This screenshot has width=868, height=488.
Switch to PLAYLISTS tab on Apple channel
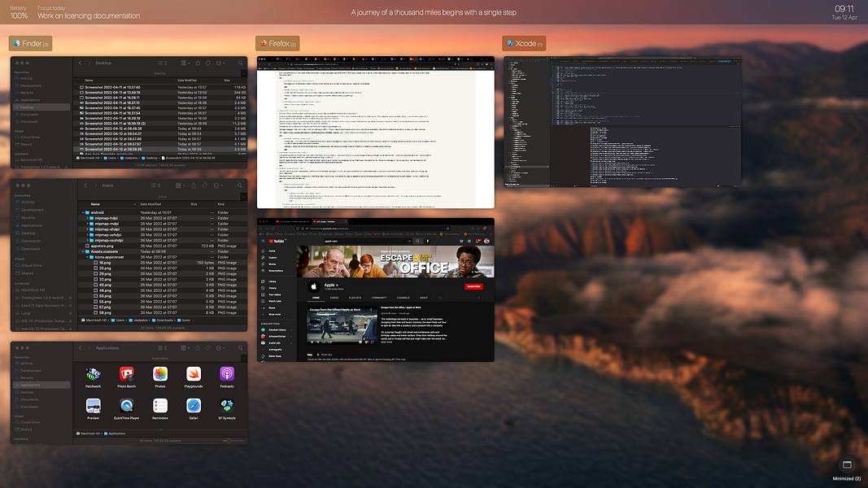[355, 298]
